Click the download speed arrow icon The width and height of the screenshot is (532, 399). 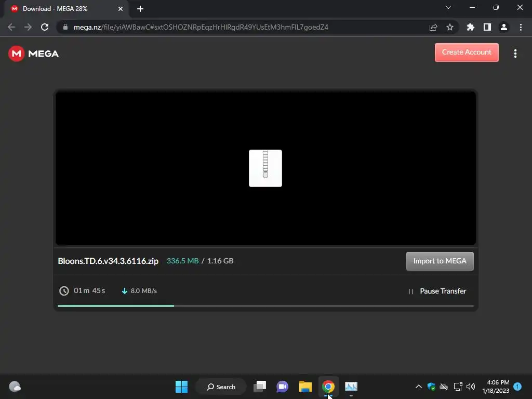pyautogui.click(x=125, y=291)
